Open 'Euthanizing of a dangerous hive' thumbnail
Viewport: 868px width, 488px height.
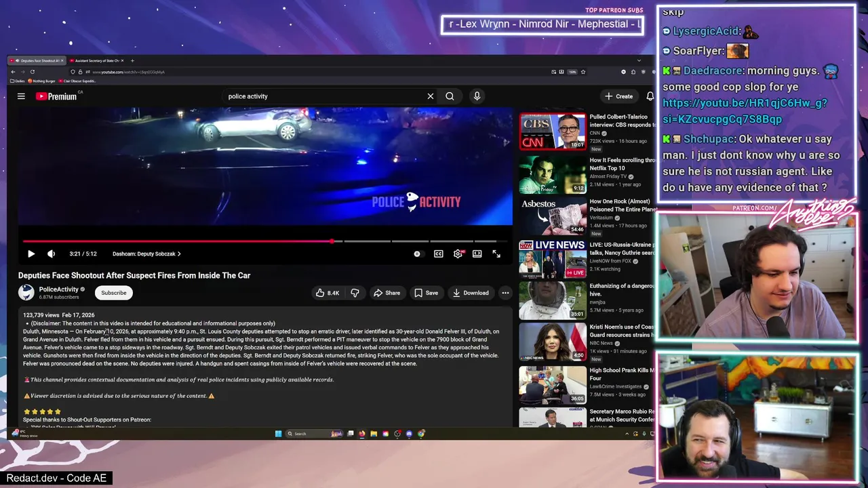click(x=552, y=300)
